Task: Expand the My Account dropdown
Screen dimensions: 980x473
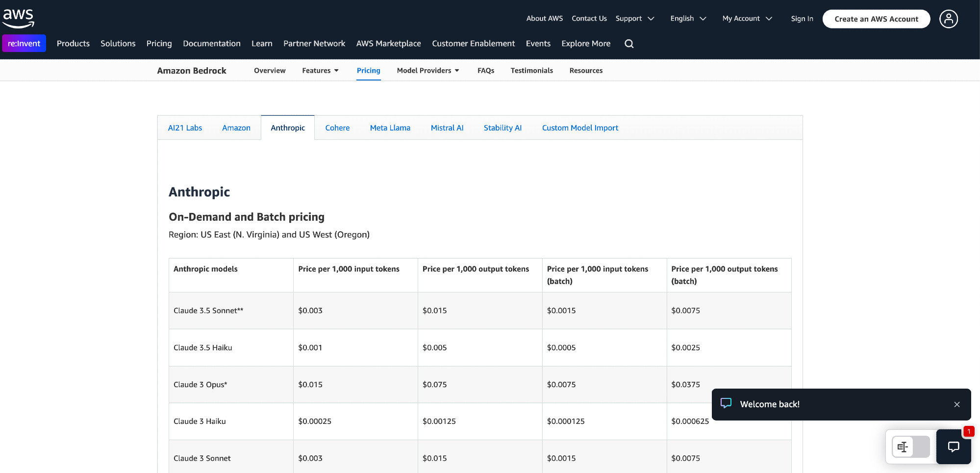Action: (x=747, y=19)
